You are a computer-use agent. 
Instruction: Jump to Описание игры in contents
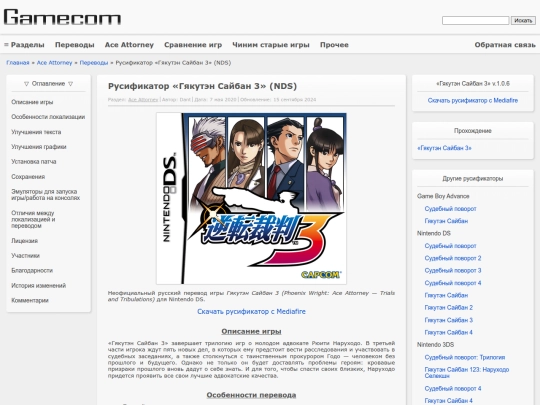[32, 102]
